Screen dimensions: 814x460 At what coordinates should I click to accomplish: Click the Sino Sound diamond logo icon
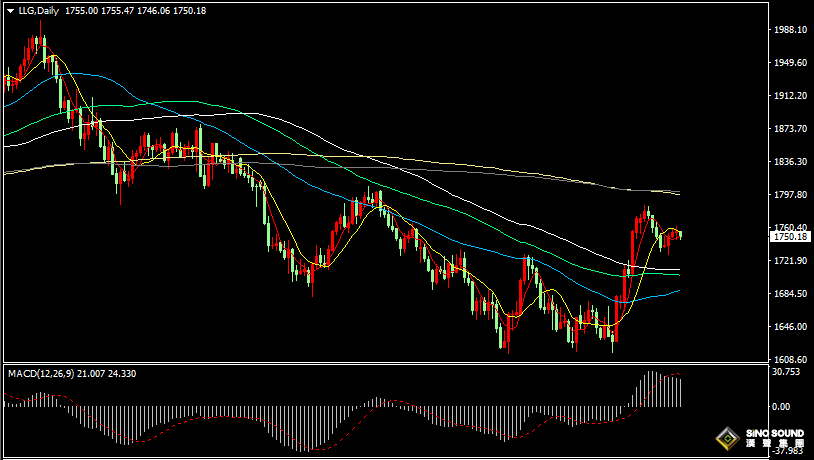coord(726,437)
